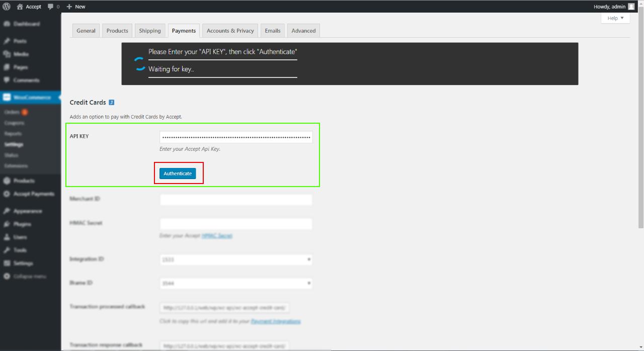Open Comments icon in sidebar
This screenshot has width=644, height=351.
pos(7,80)
